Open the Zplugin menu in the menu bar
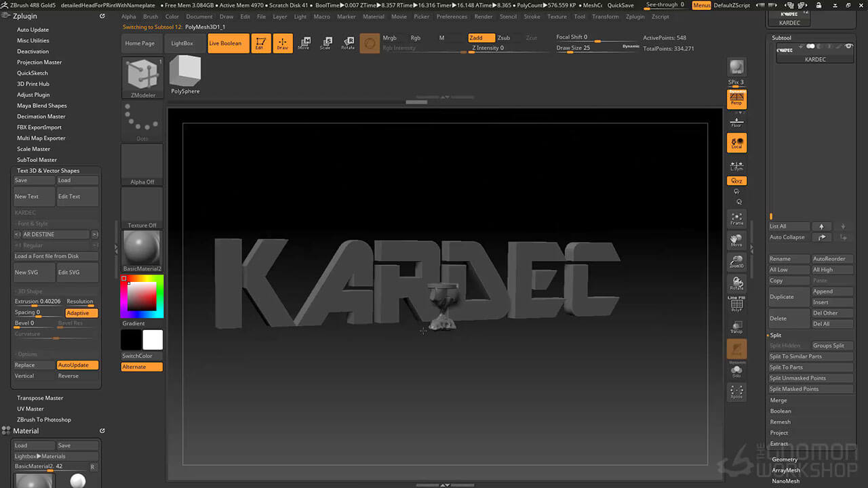 (x=635, y=16)
